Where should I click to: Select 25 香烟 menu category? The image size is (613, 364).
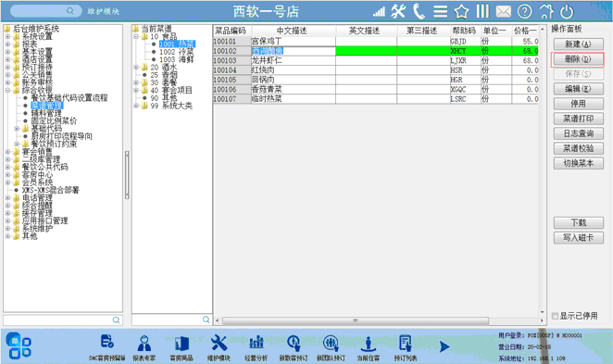(x=164, y=75)
